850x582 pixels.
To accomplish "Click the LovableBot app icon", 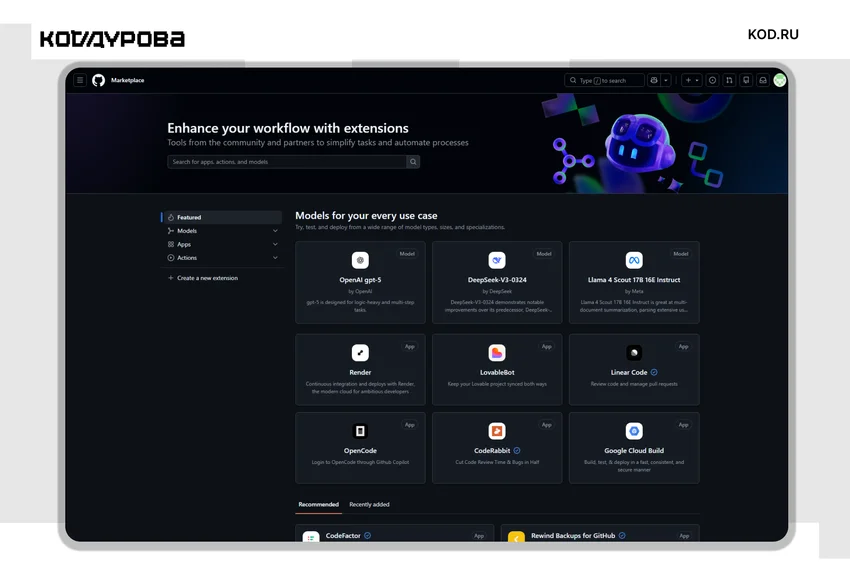I will (497, 353).
